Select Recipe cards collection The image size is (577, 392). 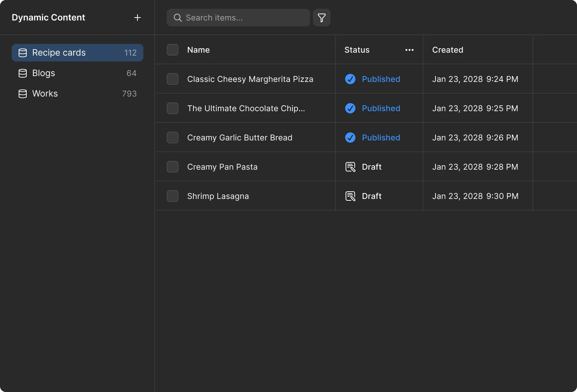tap(78, 53)
